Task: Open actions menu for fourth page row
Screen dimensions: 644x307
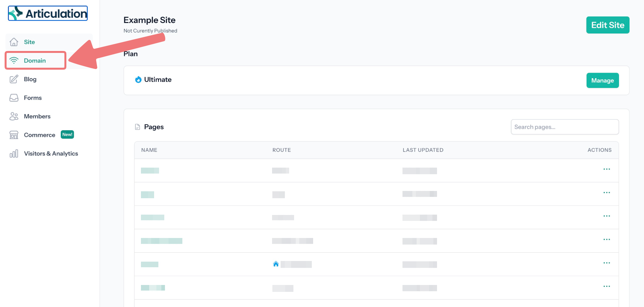Action: 607,240
